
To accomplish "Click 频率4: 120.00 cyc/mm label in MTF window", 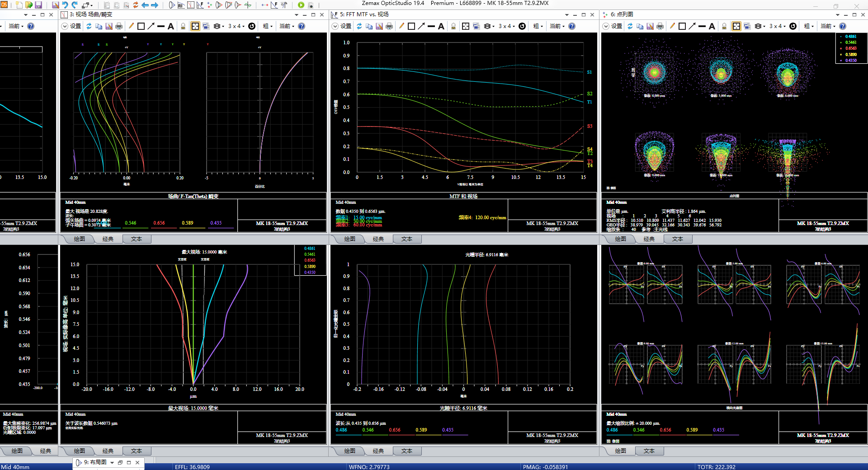I will click(x=482, y=217).
